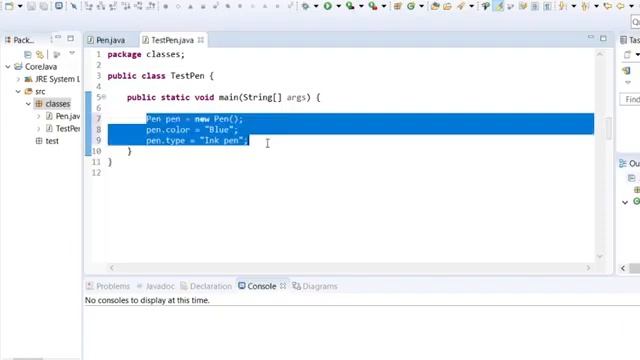Click the Open Task folder icon

447,6
